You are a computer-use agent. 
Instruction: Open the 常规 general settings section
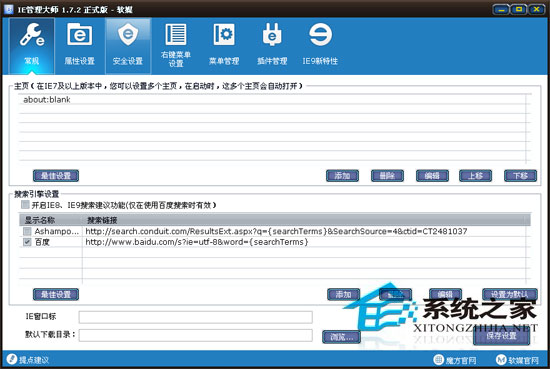32,46
